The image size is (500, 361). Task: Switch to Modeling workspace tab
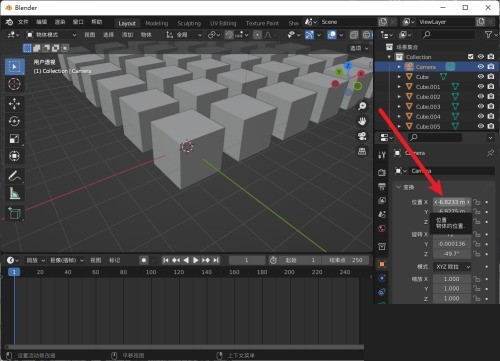(x=157, y=23)
